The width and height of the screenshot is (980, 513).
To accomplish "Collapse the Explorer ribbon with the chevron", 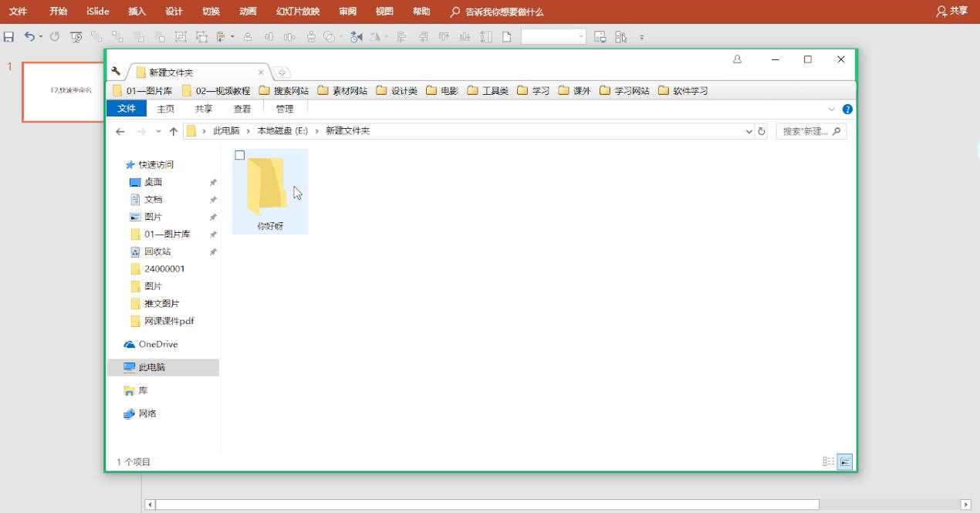I will [831, 109].
